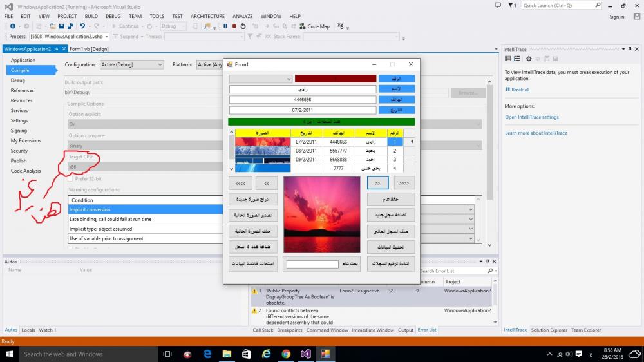Image resolution: width=644 pixels, height=362 pixels.
Task: Click the green record-count bar in Form1
Action: click(x=321, y=122)
